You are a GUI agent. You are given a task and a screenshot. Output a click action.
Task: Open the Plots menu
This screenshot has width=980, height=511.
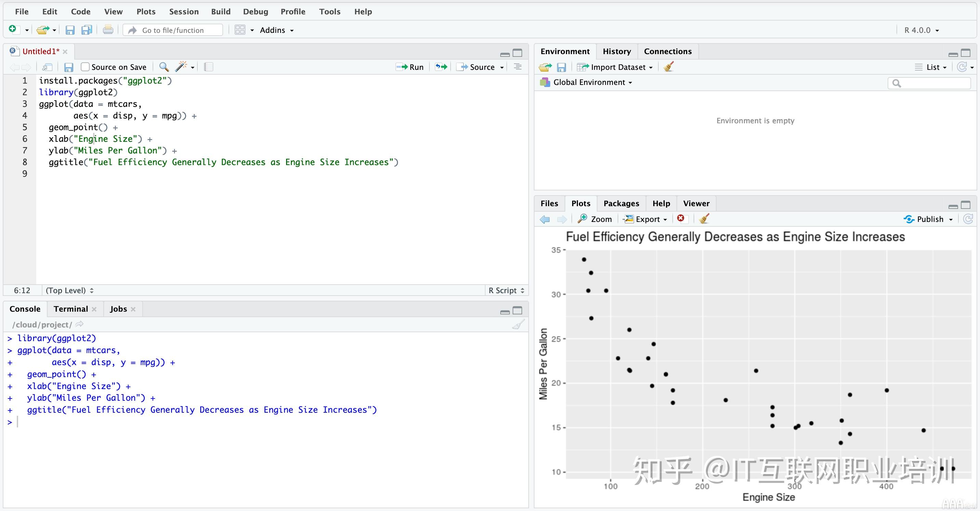(146, 11)
